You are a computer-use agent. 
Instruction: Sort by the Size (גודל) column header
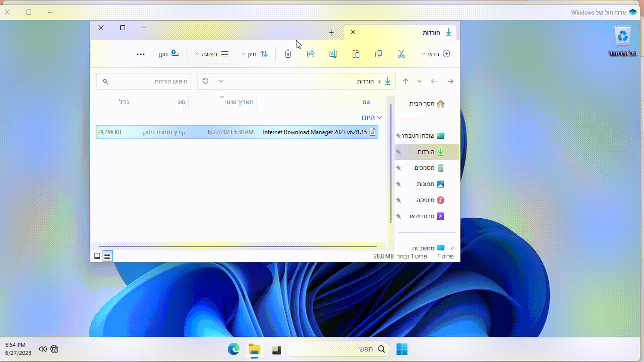(x=113, y=102)
